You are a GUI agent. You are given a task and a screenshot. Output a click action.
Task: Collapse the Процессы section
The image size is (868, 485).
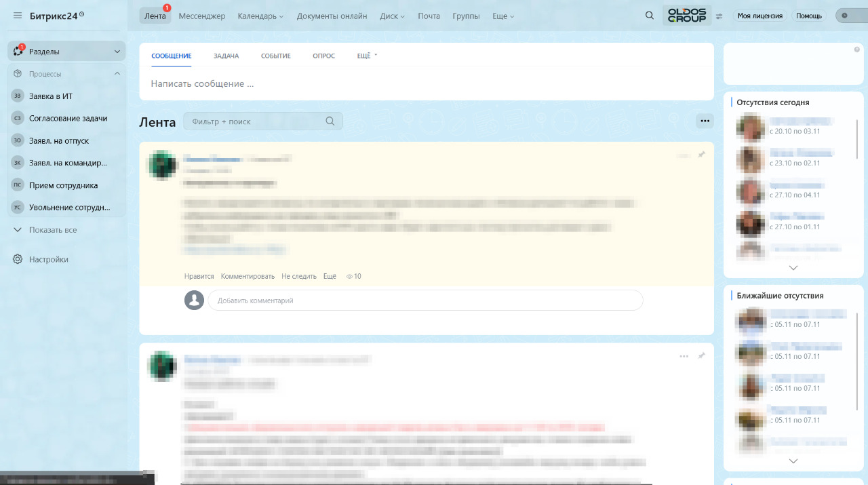(117, 73)
